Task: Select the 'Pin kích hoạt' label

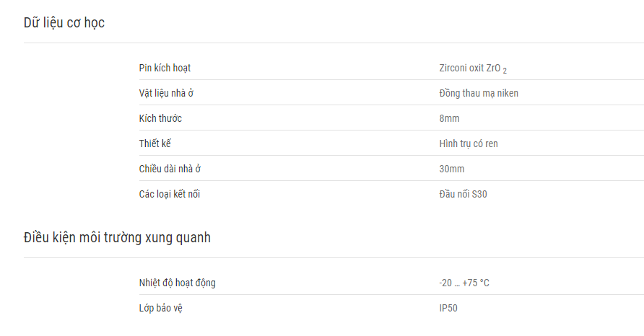Action: click(165, 68)
